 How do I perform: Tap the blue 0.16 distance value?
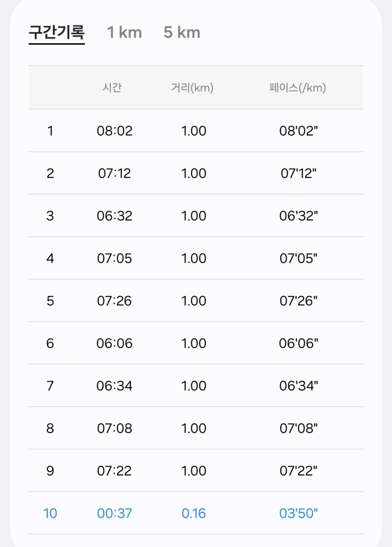(194, 513)
